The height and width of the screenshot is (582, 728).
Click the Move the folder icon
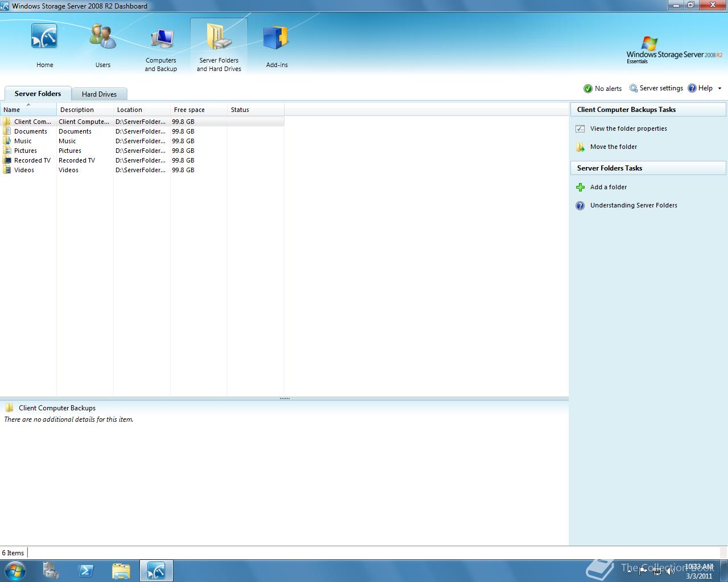tap(580, 147)
